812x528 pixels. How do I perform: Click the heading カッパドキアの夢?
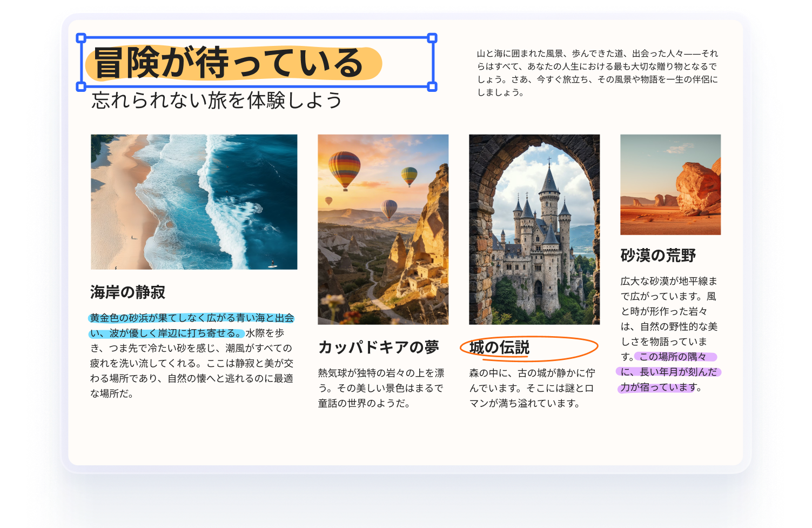379,347
